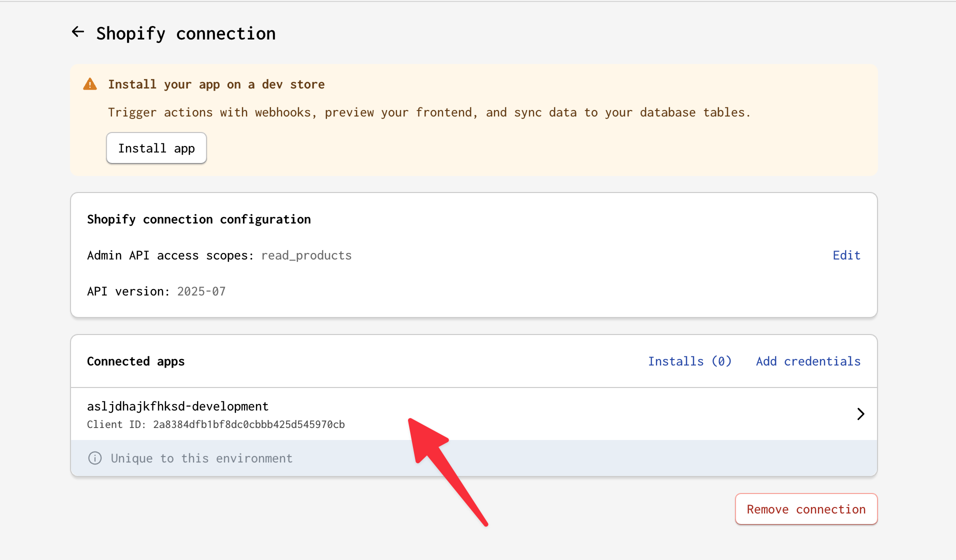
Task: Click the Trigger actions with webhooks description
Action: (429, 112)
